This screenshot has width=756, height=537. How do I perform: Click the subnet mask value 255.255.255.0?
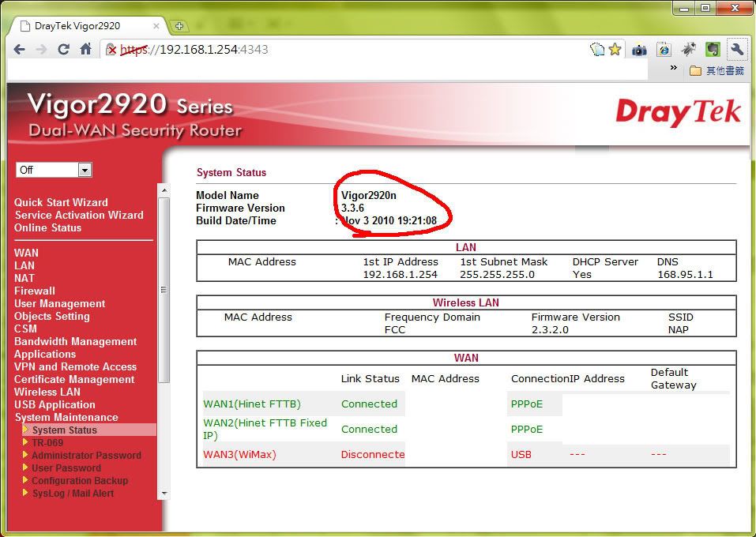pos(497,275)
